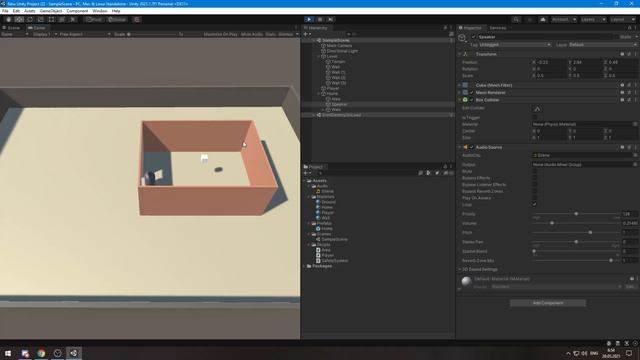Image resolution: width=640 pixels, height=360 pixels.
Task: Toggle Maximize On Play
Action: 220,34
